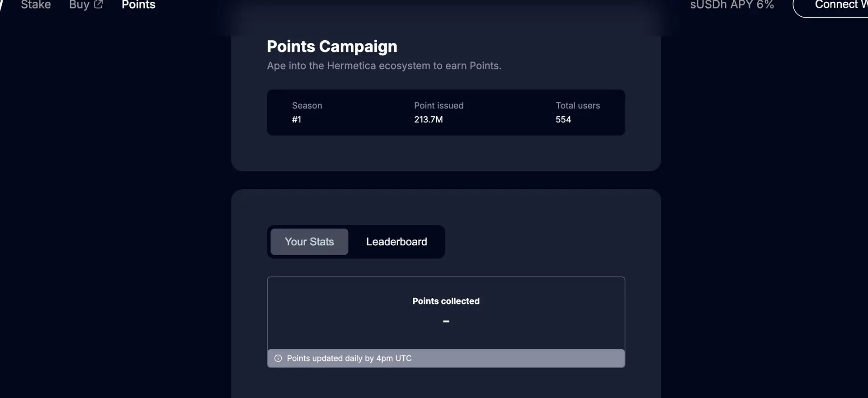This screenshot has width=868, height=398.
Task: Click the sUSDh APY 6% label
Action: tap(731, 5)
